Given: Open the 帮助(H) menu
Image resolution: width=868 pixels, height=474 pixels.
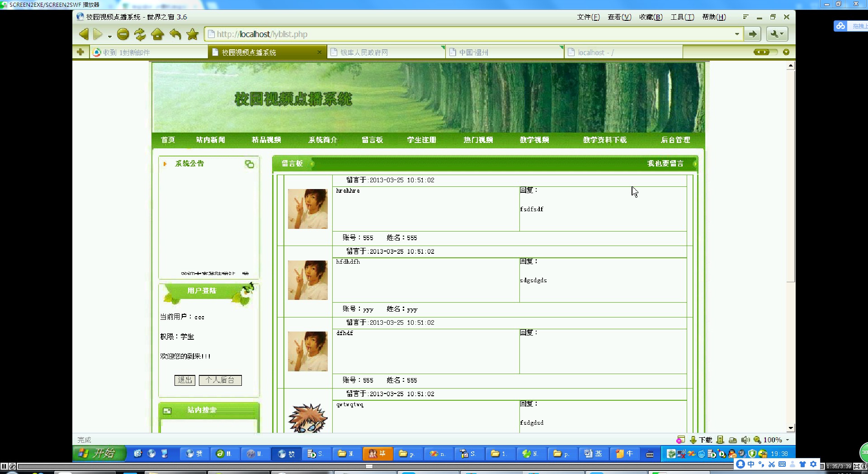Looking at the screenshot, I should click(x=714, y=17).
